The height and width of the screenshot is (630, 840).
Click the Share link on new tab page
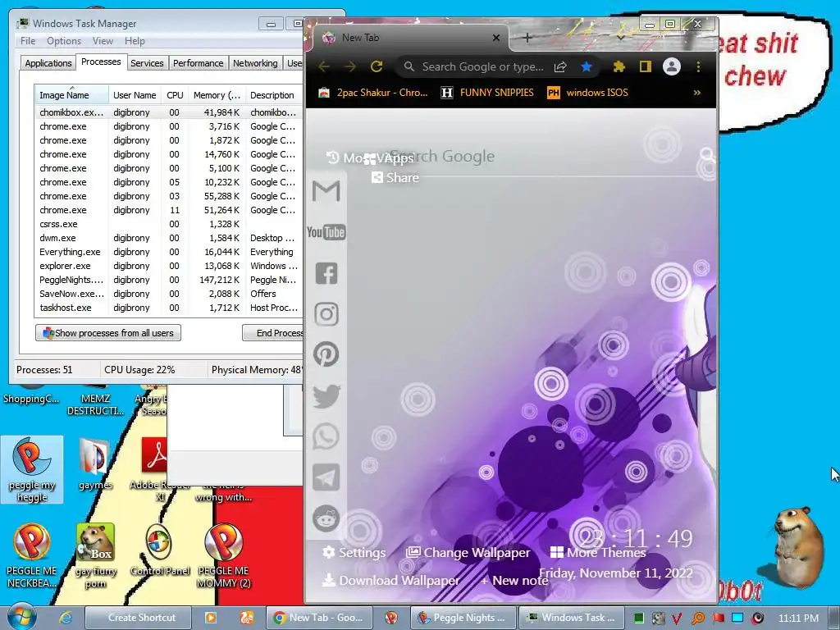point(395,177)
